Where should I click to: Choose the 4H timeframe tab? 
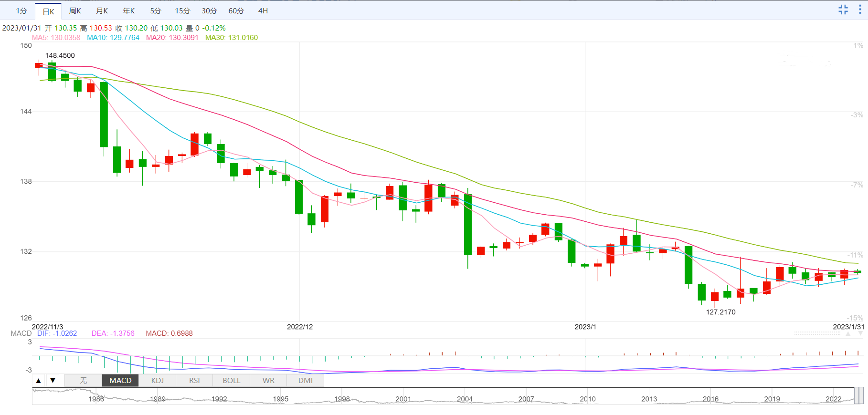263,11
